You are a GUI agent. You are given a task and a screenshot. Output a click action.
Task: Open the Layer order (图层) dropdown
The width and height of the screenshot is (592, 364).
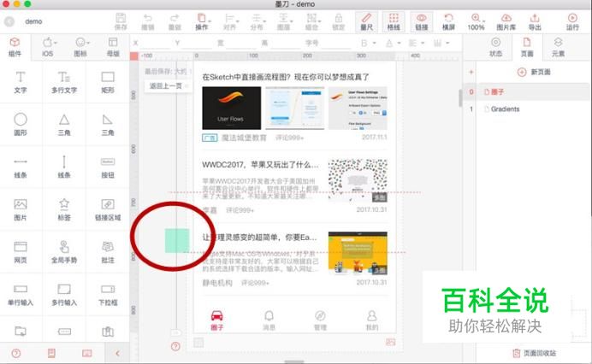coord(284,21)
